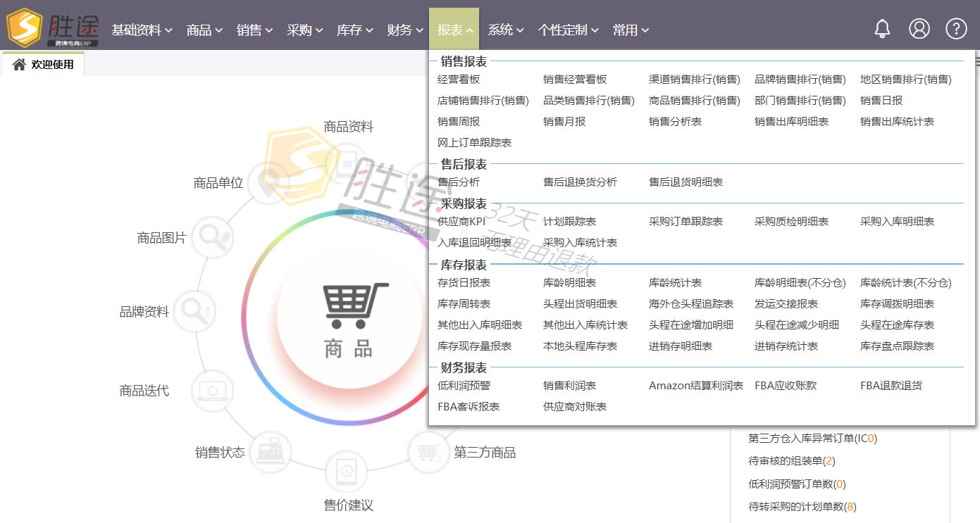Choose FBA退款退货
This screenshot has height=523, width=980.
pos(891,386)
